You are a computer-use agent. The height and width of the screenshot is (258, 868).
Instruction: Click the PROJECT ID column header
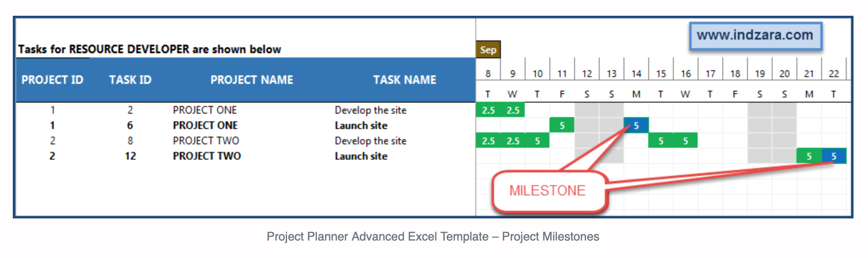(x=52, y=80)
